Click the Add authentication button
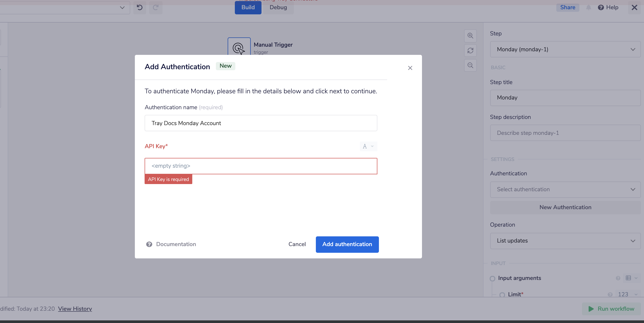Image resolution: width=644 pixels, height=323 pixels. pos(347,244)
